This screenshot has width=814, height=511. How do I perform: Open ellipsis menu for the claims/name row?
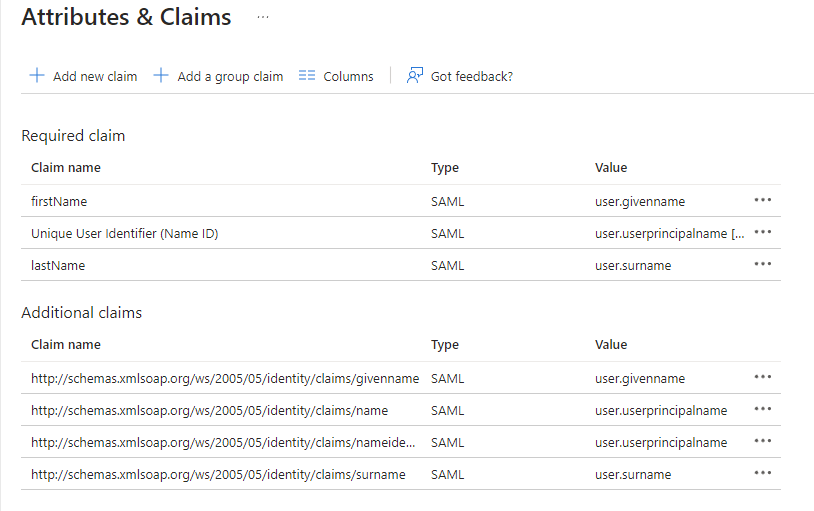[763, 409]
